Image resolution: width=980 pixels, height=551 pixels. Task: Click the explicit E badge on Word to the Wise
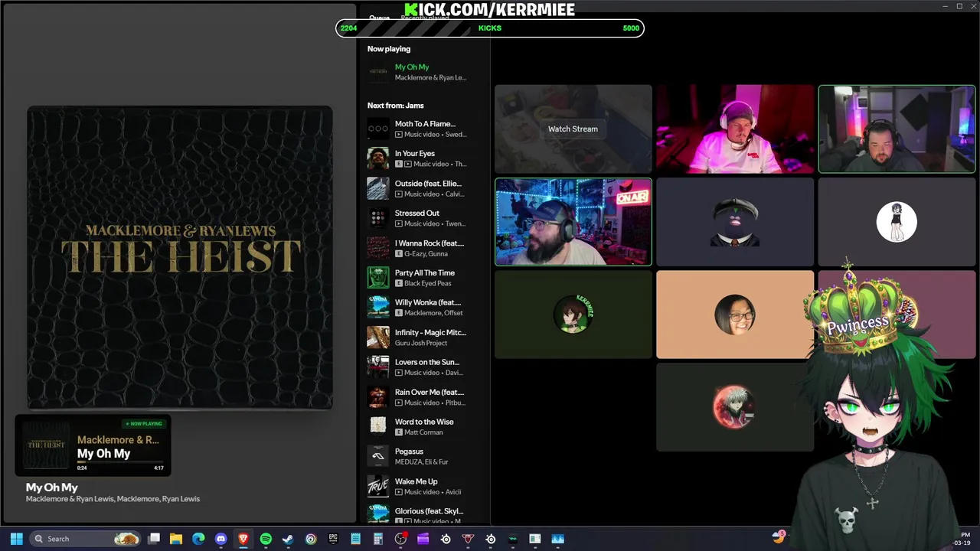pos(399,432)
